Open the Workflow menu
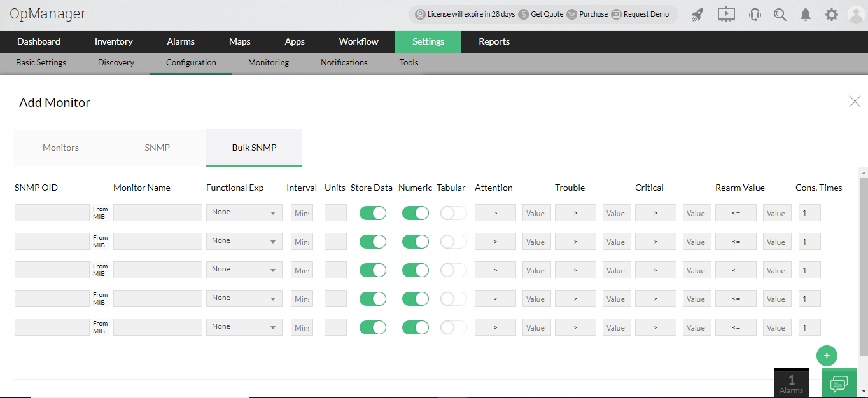Viewport: 868px width, 398px height. [359, 41]
